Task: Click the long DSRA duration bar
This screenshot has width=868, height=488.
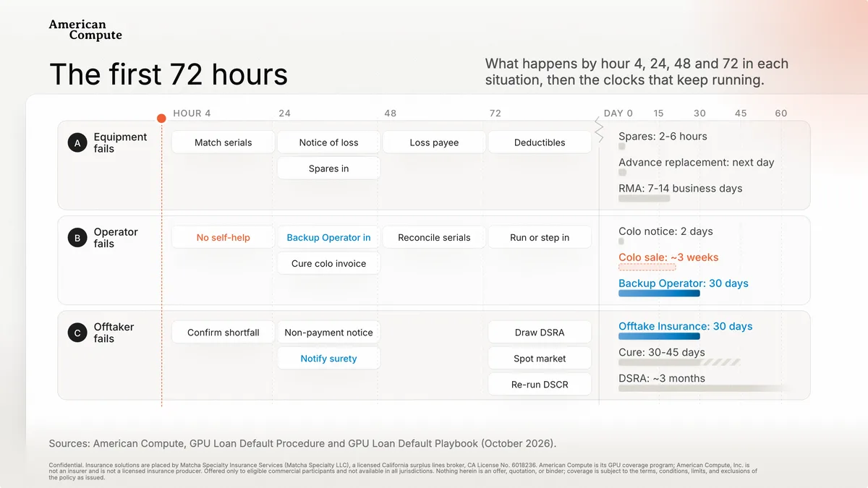Action: pyautogui.click(x=705, y=388)
